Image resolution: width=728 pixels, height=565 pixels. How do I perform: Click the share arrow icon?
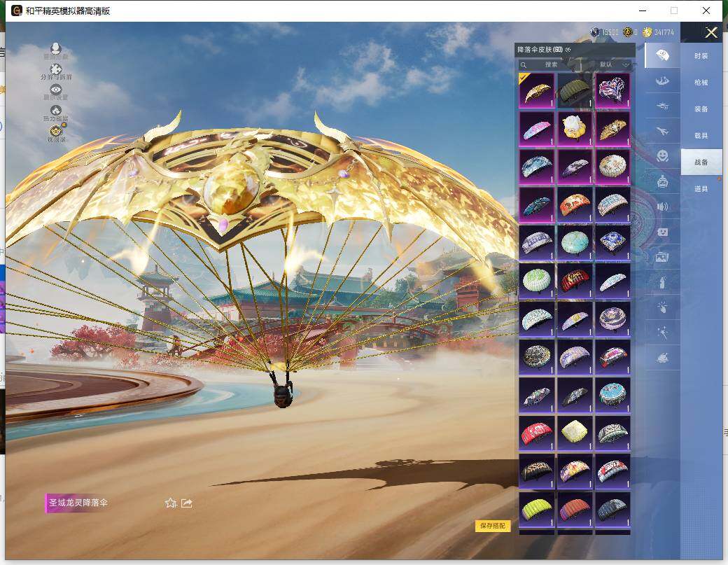pyautogui.click(x=187, y=503)
